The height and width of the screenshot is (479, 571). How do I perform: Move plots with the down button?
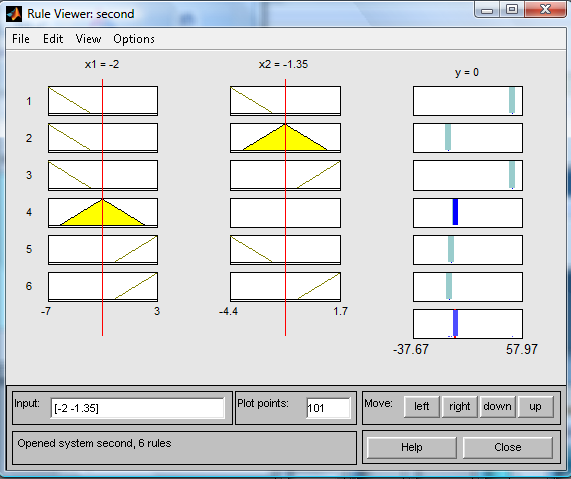click(497, 407)
